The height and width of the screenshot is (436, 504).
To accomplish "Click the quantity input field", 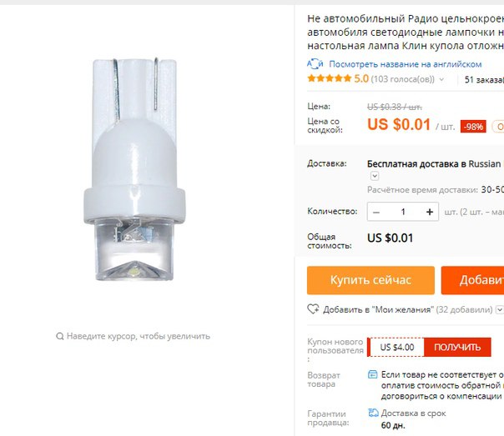I will [403, 212].
